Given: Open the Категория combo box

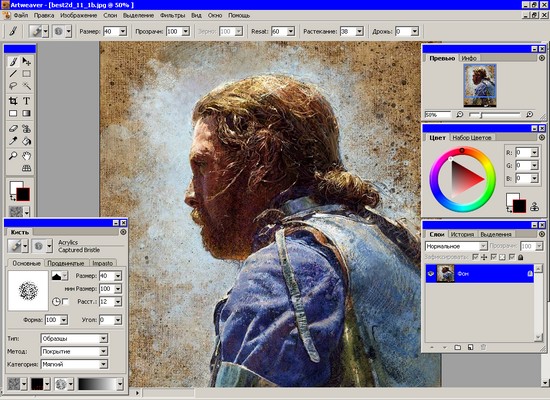Looking at the screenshot, I should coord(74,365).
